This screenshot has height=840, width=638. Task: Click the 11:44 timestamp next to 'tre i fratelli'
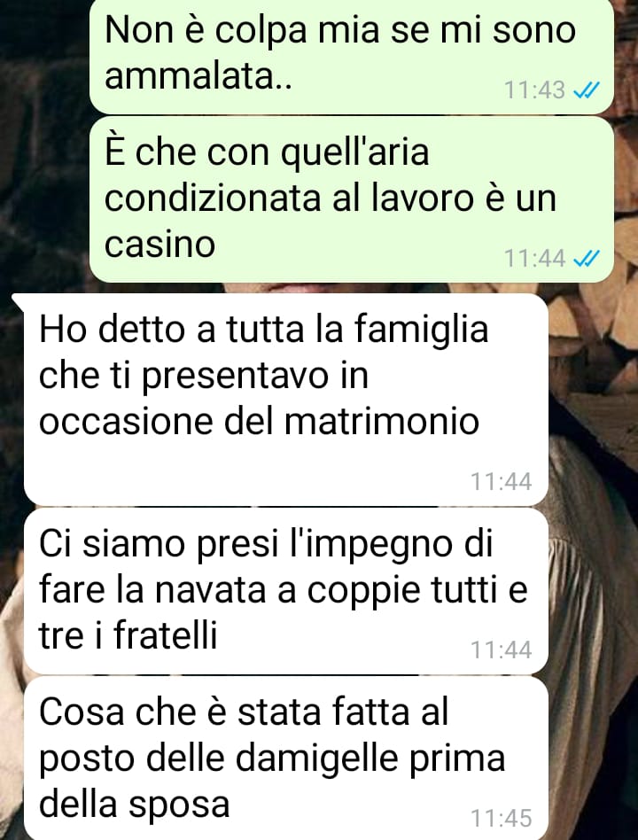tap(501, 650)
